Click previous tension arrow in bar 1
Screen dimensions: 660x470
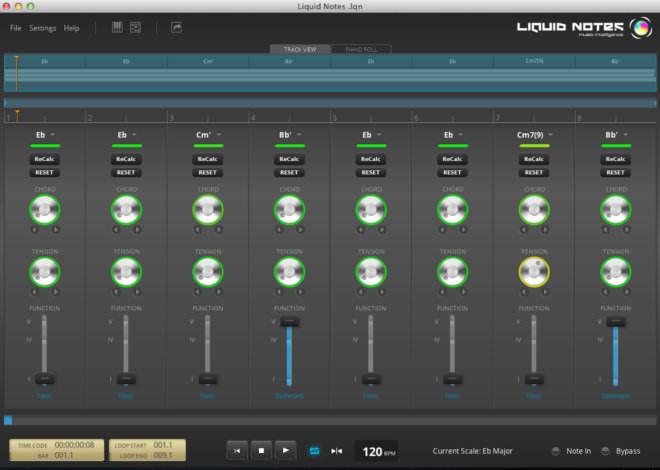click(x=35, y=292)
